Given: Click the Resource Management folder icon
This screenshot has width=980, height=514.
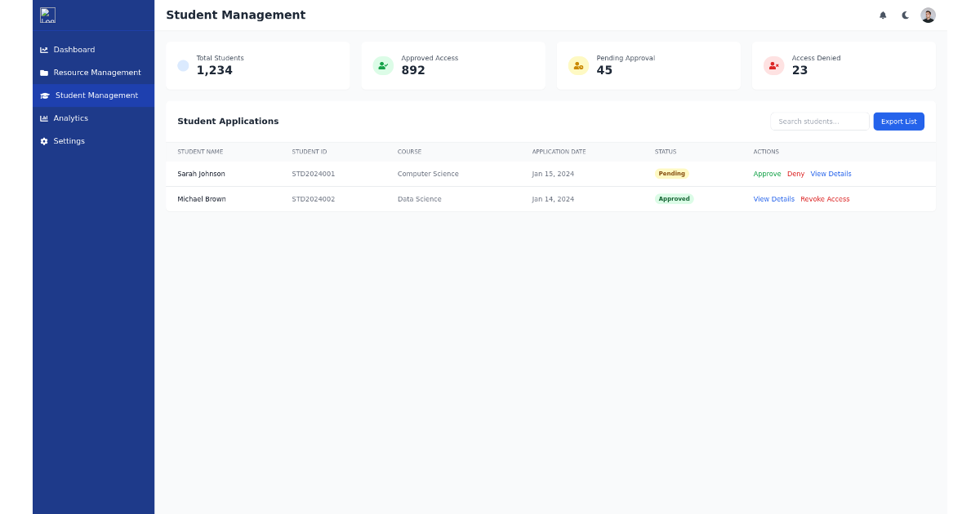Looking at the screenshot, I should (x=45, y=72).
